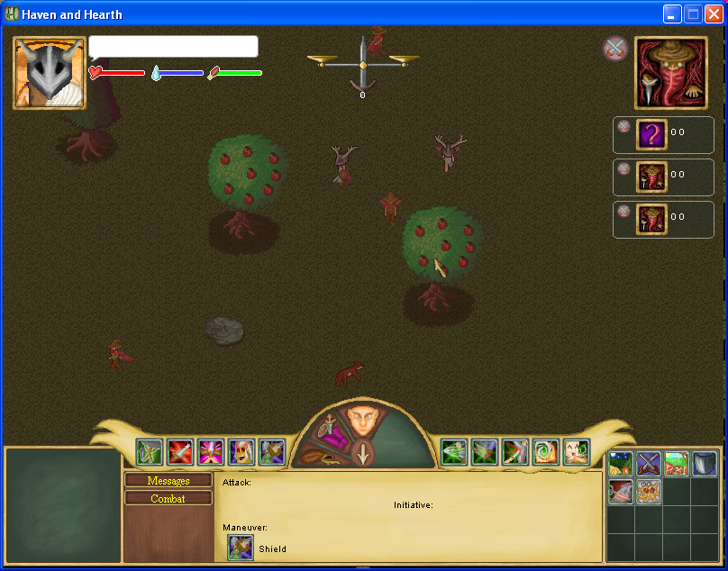Click the left antlered character

click(x=343, y=165)
